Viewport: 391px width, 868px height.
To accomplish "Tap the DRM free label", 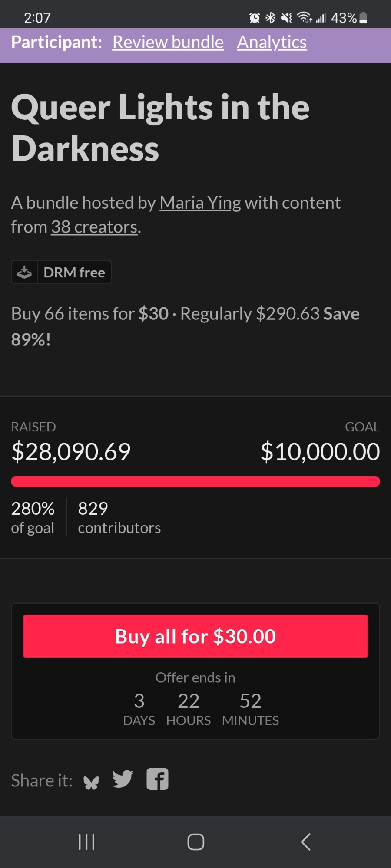I will tap(74, 273).
